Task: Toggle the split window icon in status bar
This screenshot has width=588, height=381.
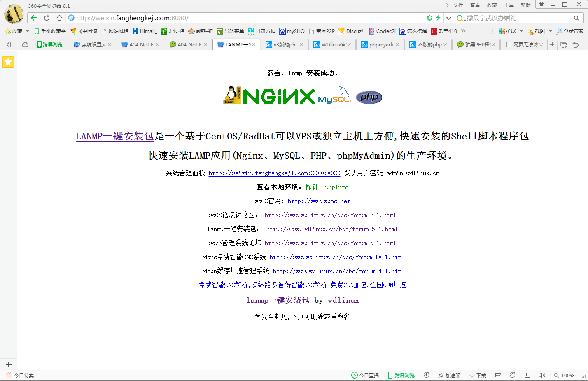Action: pos(527,375)
